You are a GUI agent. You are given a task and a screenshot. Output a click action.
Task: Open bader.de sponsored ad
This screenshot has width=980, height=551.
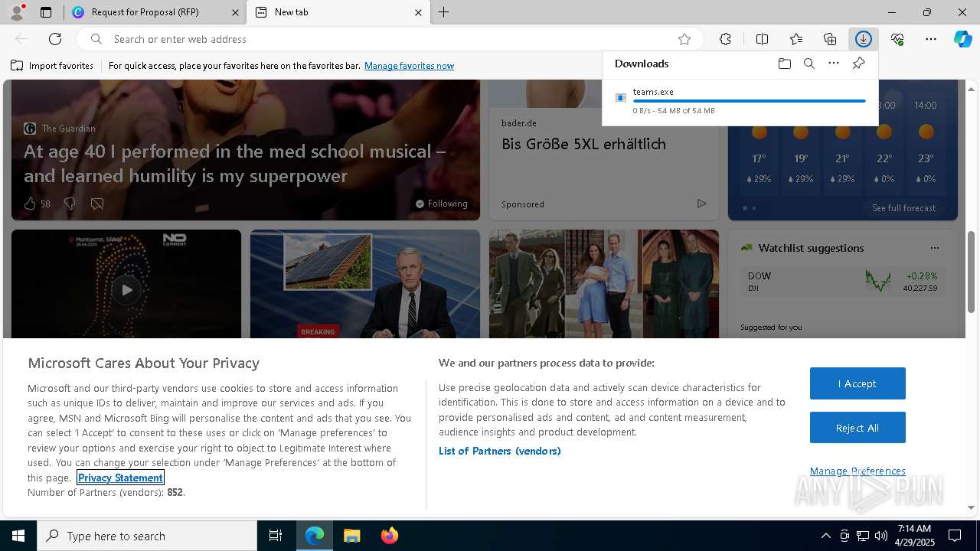[583, 144]
